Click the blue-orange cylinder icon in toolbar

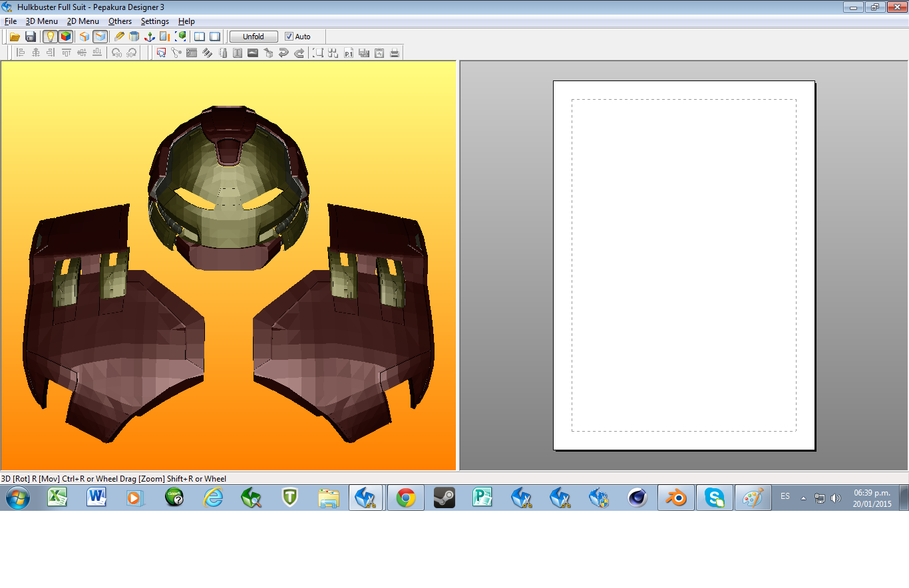(134, 37)
